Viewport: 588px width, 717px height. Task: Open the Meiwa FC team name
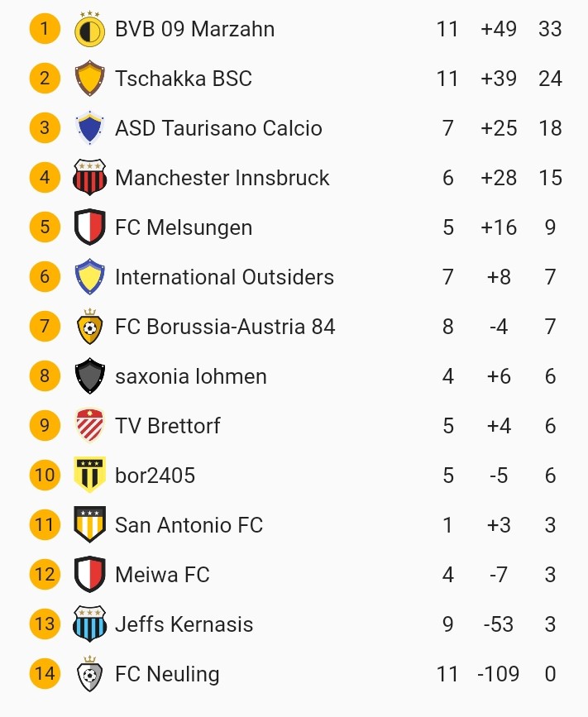(x=162, y=575)
